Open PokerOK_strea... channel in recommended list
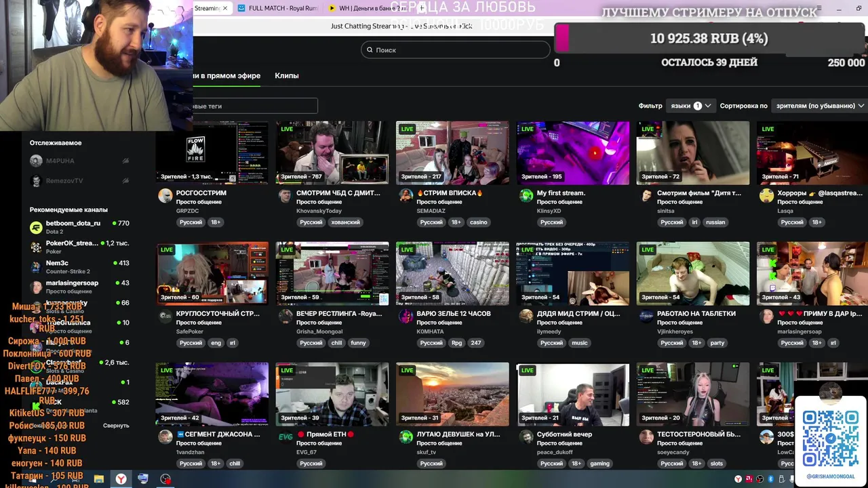Viewport: 868px width, 488px height. click(x=79, y=247)
